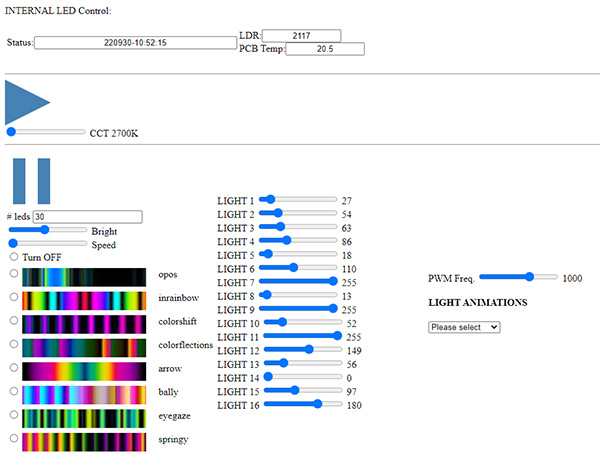Click the LIGHT 7 brightness slider
Image resolution: width=600 pixels, height=459 pixels.
tap(299, 281)
